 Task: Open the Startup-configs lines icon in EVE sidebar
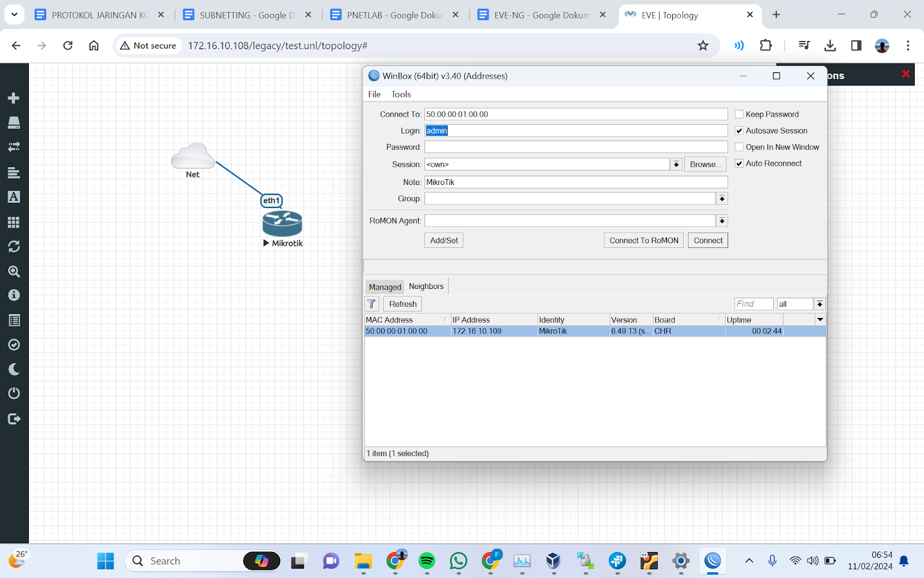pyautogui.click(x=14, y=172)
